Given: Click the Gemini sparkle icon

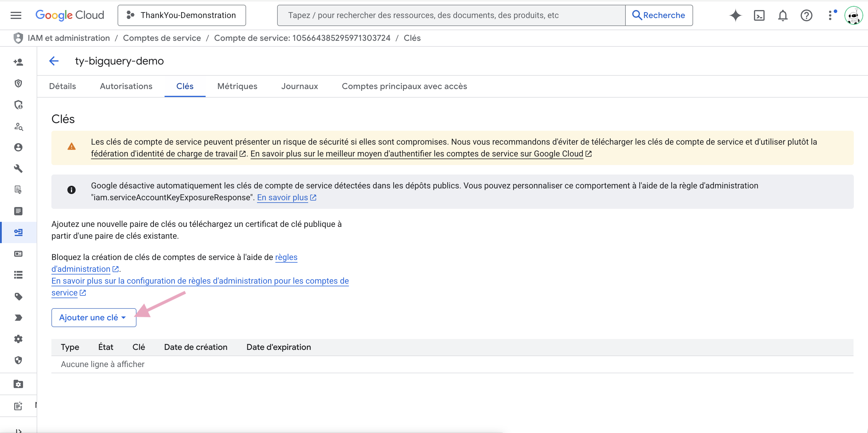Looking at the screenshot, I should [735, 15].
